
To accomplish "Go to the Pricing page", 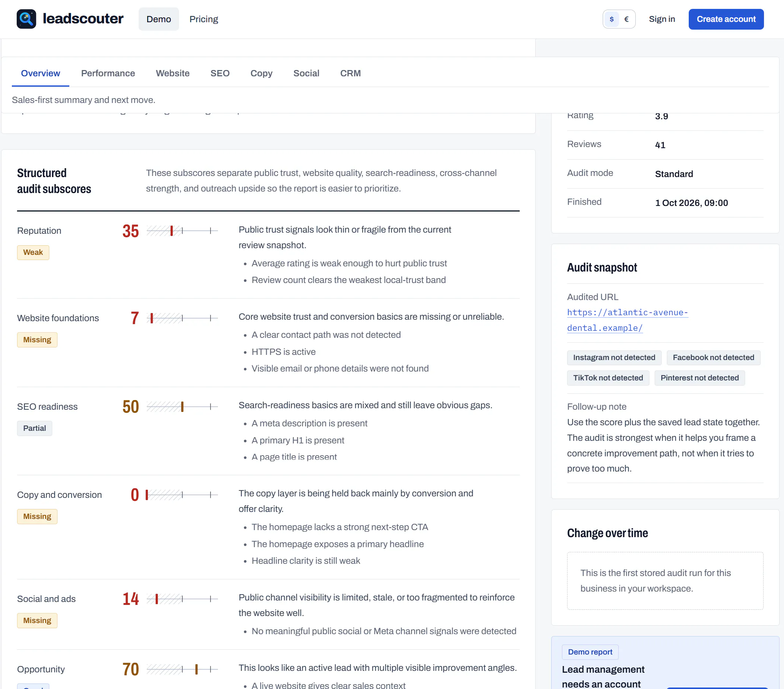I will coord(204,19).
